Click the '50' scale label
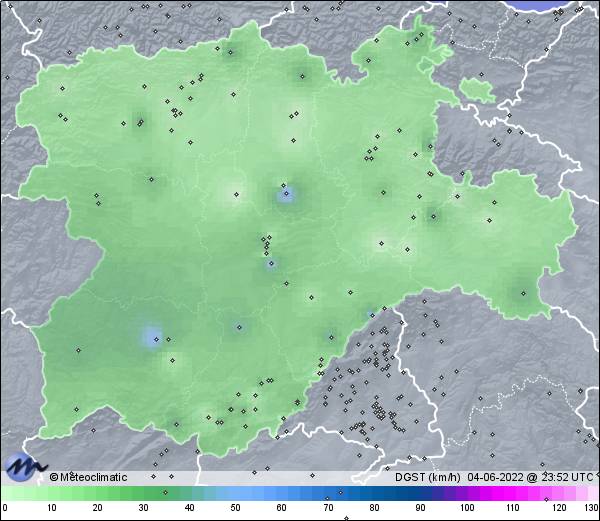 [235, 508]
